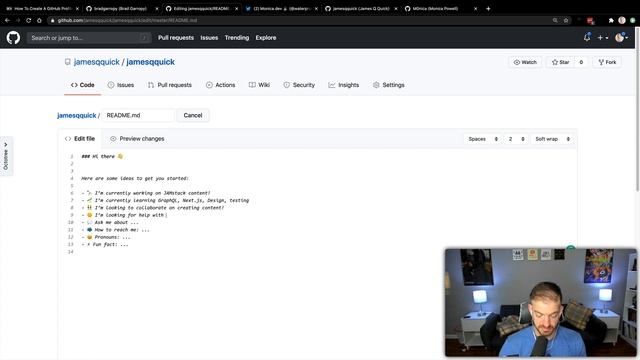Fork the repository
Image resolution: width=640 pixels, height=360 pixels.
(607, 62)
